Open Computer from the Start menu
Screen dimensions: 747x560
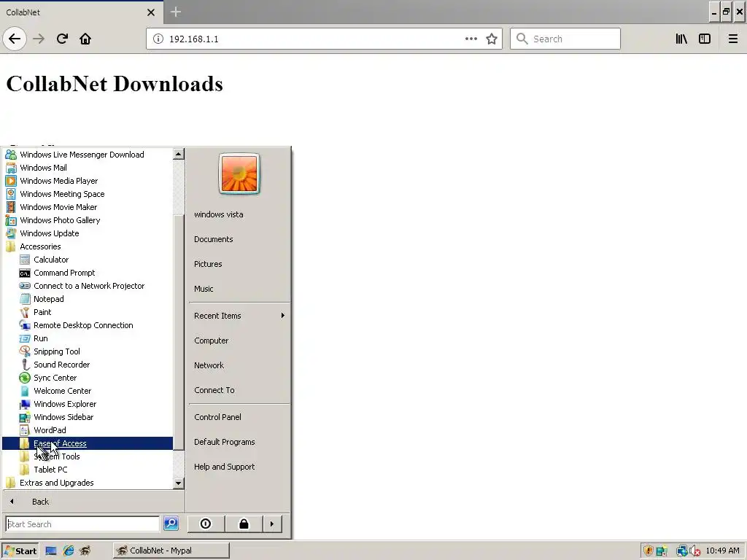coord(239,341)
